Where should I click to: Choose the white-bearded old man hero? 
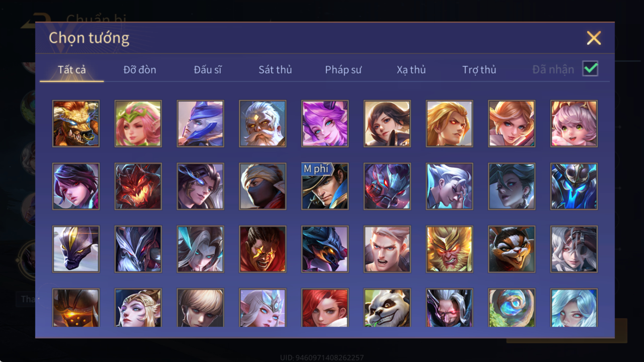(x=262, y=123)
